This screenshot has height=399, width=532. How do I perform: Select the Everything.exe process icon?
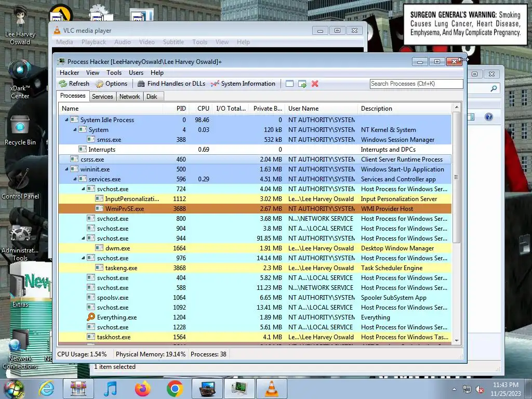pyautogui.click(x=91, y=317)
